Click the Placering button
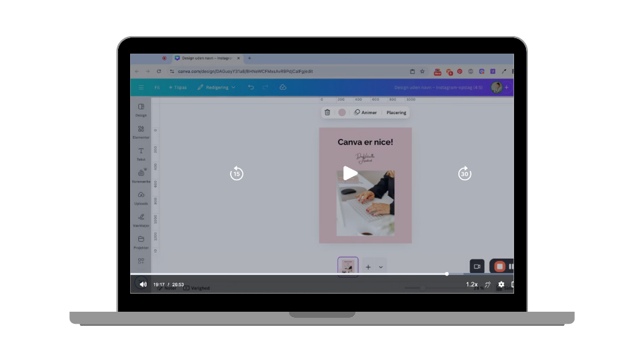 point(396,113)
